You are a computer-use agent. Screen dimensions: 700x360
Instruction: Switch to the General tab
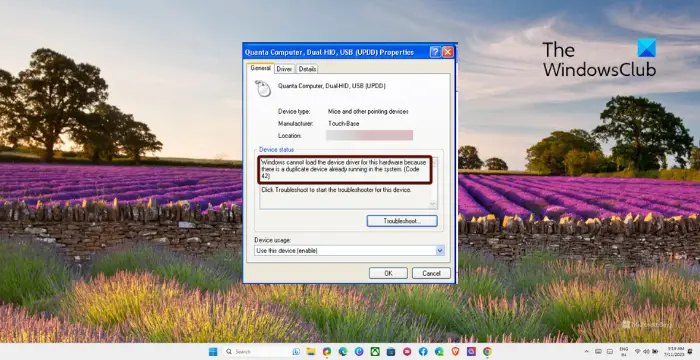(x=260, y=68)
